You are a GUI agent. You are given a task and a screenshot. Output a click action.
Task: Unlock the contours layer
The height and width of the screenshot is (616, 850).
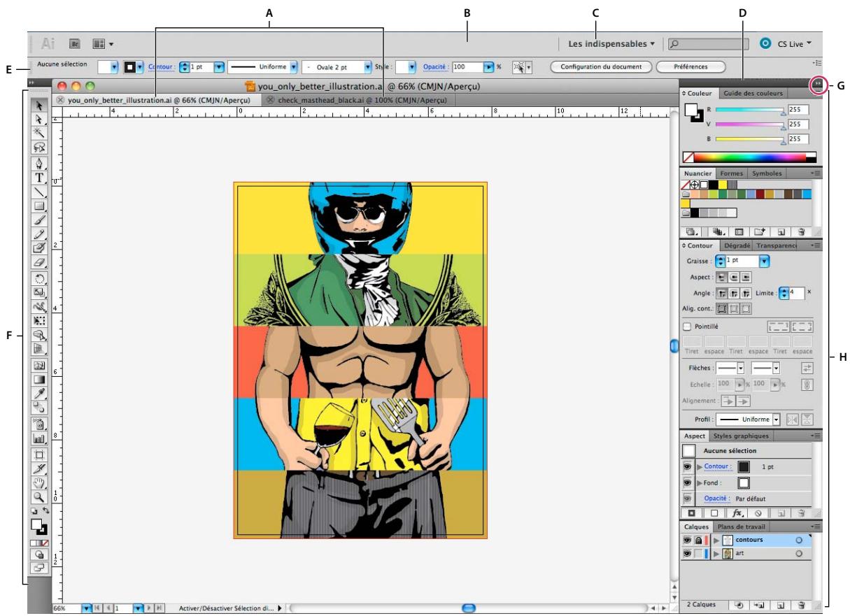[698, 540]
